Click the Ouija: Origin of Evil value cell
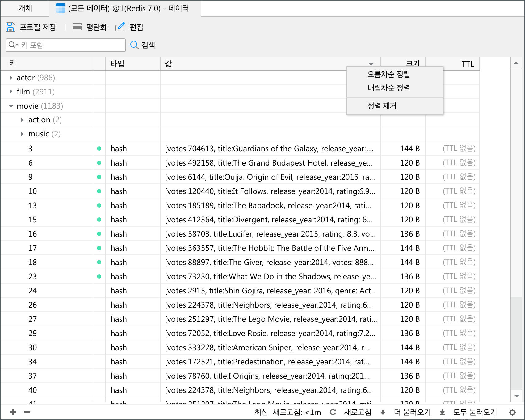Screen dimensions: 525x420 [x=270, y=177]
